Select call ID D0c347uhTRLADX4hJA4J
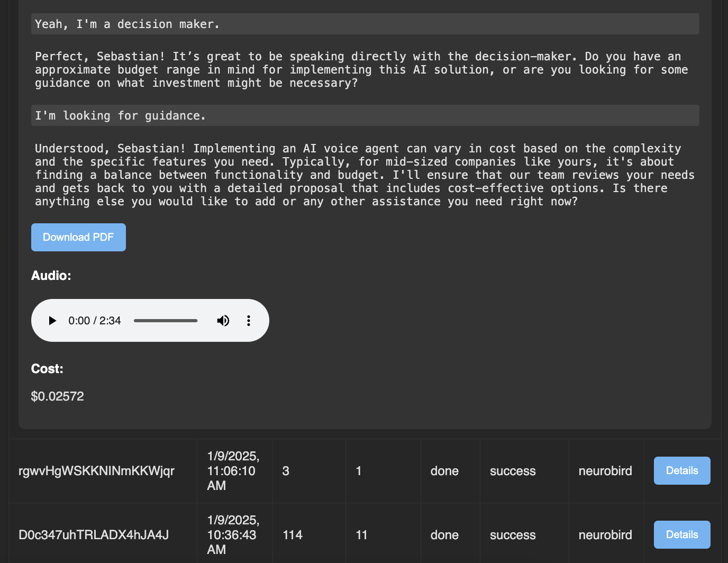 (94, 535)
